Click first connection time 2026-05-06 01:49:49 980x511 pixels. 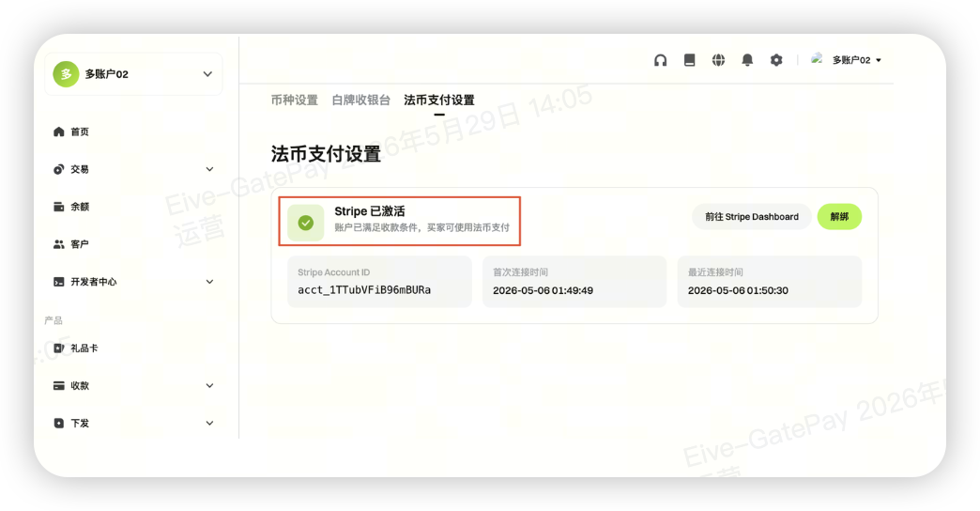[x=543, y=290]
